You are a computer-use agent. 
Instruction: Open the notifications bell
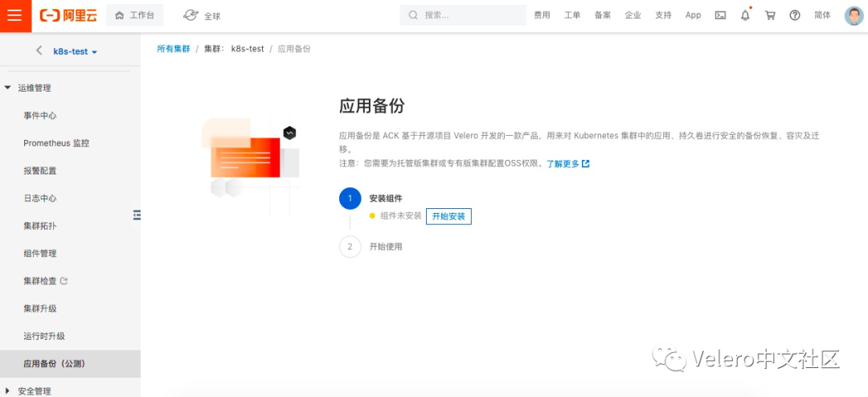click(x=745, y=15)
